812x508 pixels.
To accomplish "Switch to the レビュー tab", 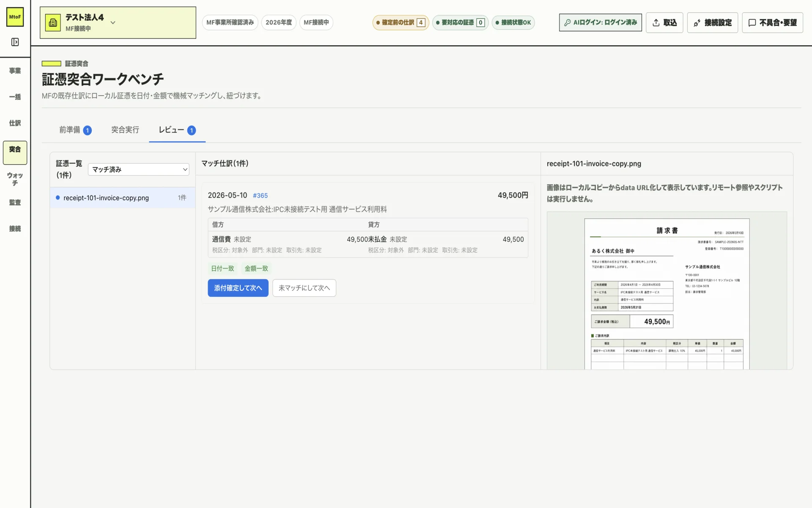I will (177, 130).
